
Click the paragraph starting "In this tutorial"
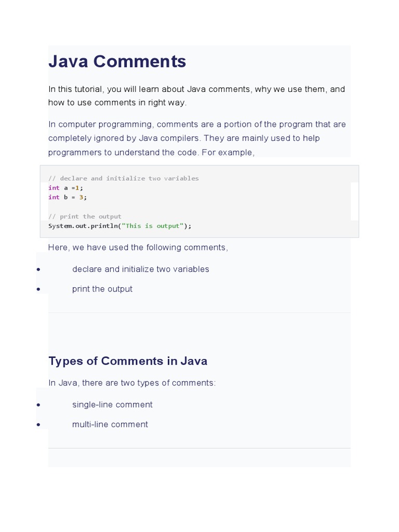(196, 96)
